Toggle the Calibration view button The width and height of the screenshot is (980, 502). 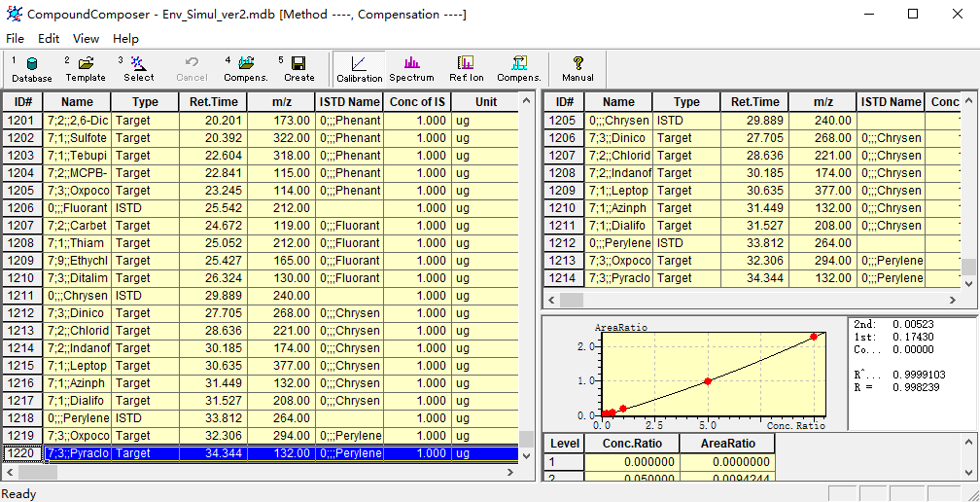[x=359, y=68]
